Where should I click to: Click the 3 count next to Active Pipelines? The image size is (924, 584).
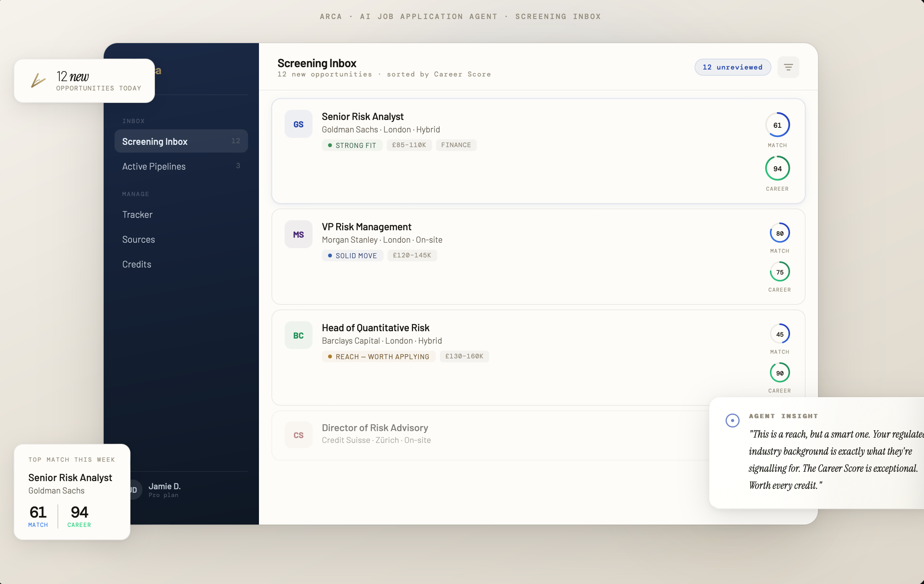click(238, 165)
